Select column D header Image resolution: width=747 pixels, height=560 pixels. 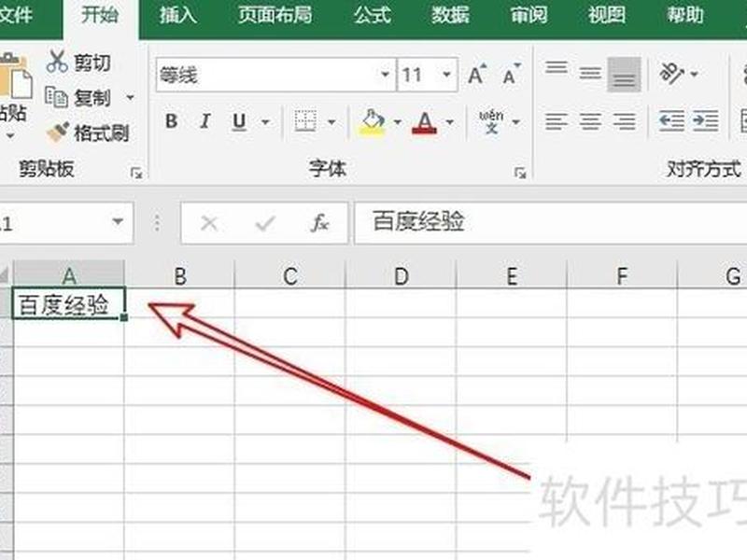click(402, 274)
